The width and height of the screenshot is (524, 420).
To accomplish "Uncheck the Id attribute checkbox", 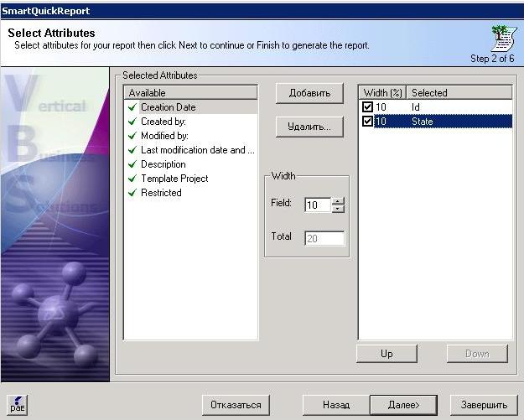I will (x=367, y=107).
